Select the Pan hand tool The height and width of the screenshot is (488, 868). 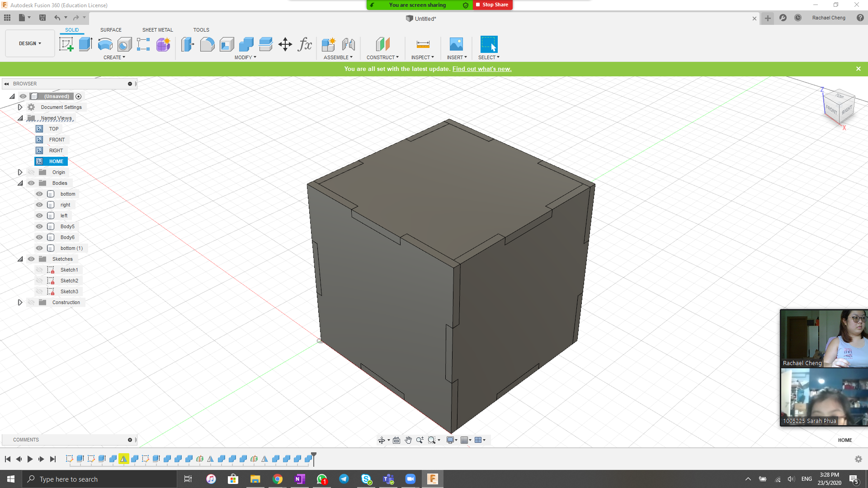[408, 440]
